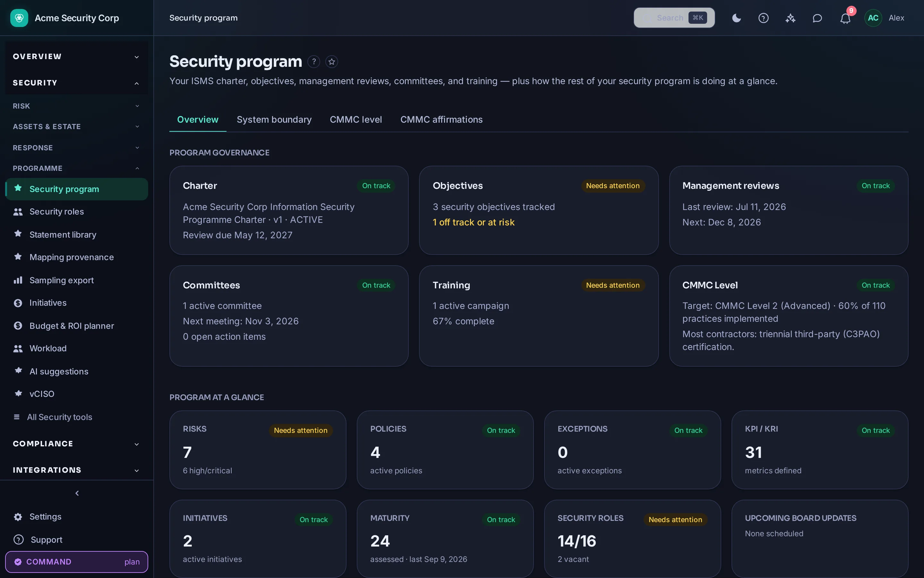Toggle dark mode moon icon
The image size is (924, 578).
point(737,18)
